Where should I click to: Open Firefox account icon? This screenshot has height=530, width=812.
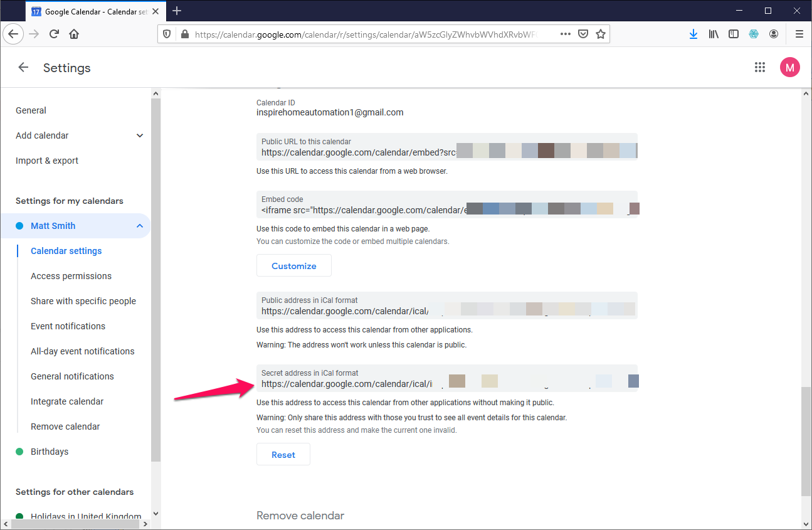coord(774,34)
